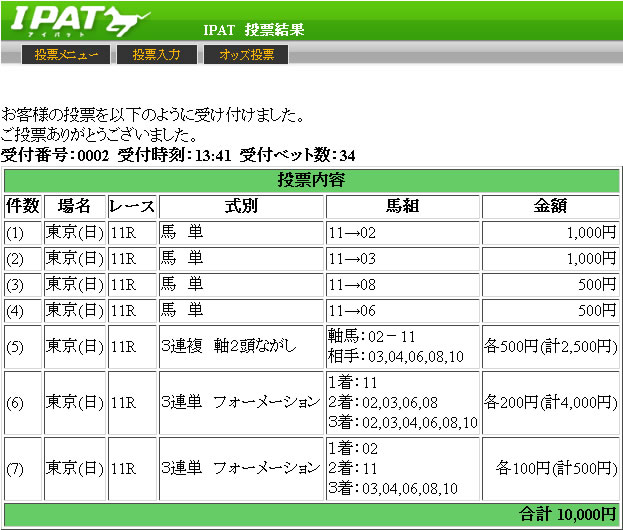Click the 1着:11 text in row (6)

(x=353, y=383)
